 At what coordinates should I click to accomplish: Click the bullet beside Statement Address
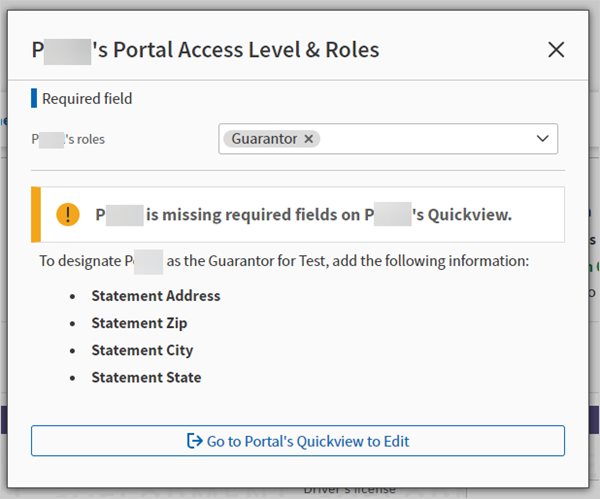tap(73, 297)
